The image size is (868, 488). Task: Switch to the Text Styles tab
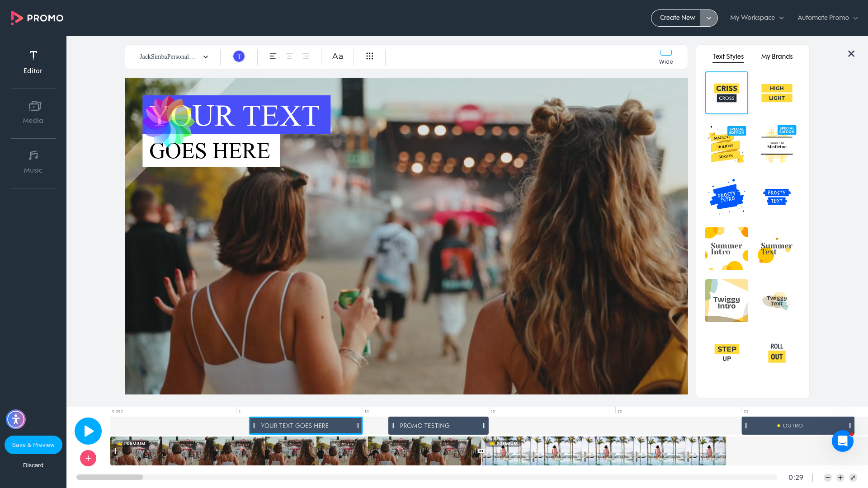tap(728, 56)
